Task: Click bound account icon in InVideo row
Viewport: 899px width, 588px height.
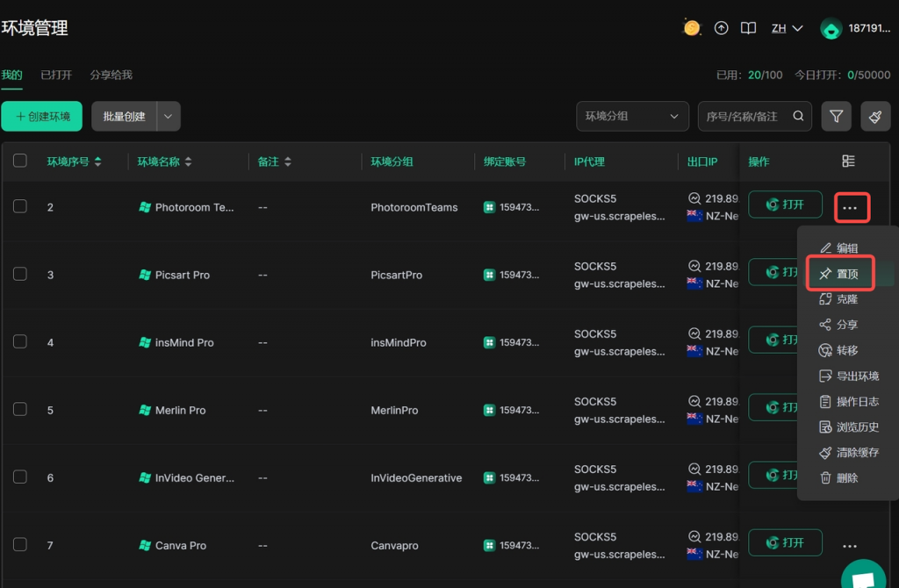Action: 489,477
